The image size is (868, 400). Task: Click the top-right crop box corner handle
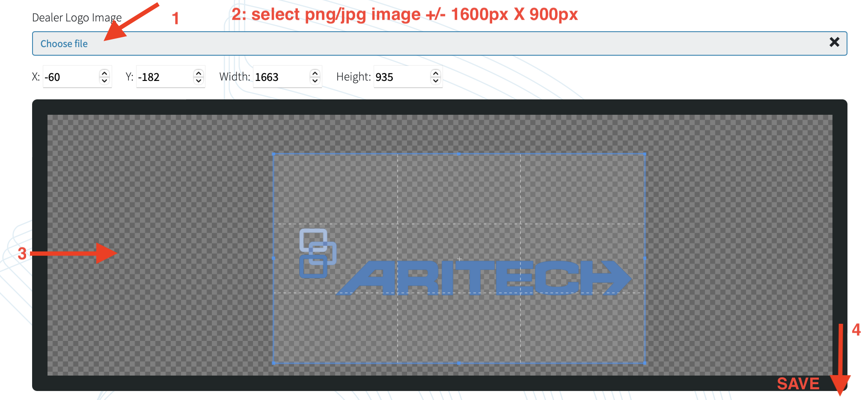[x=645, y=153]
